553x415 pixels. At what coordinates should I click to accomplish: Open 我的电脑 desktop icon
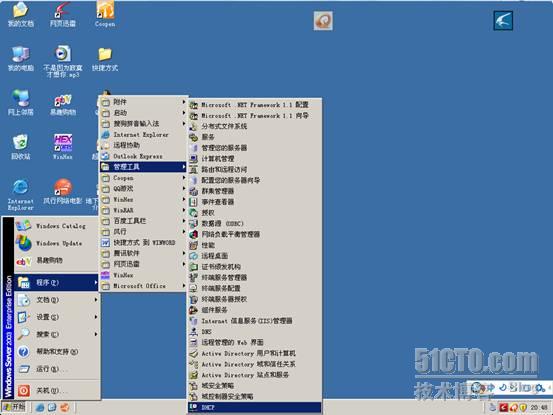tap(20, 59)
